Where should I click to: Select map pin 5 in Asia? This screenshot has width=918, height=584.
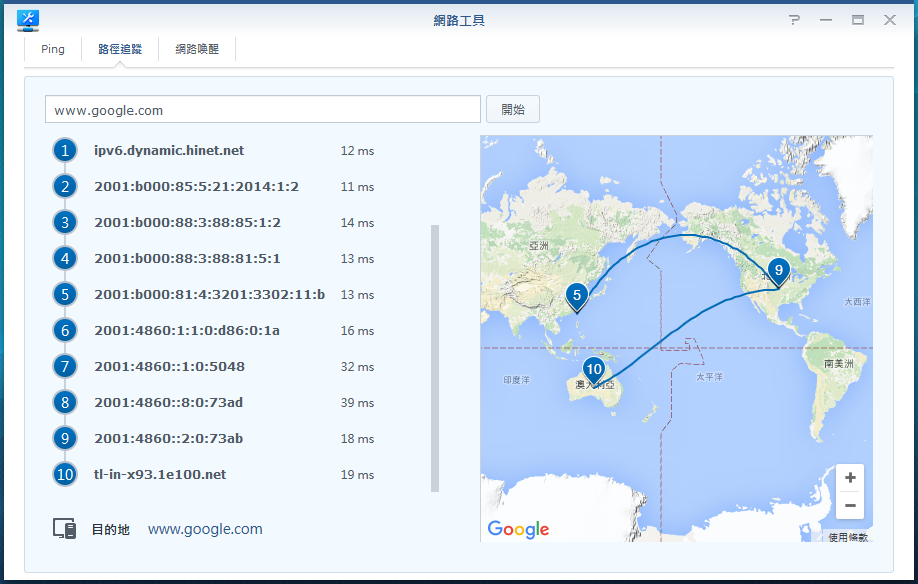(577, 297)
